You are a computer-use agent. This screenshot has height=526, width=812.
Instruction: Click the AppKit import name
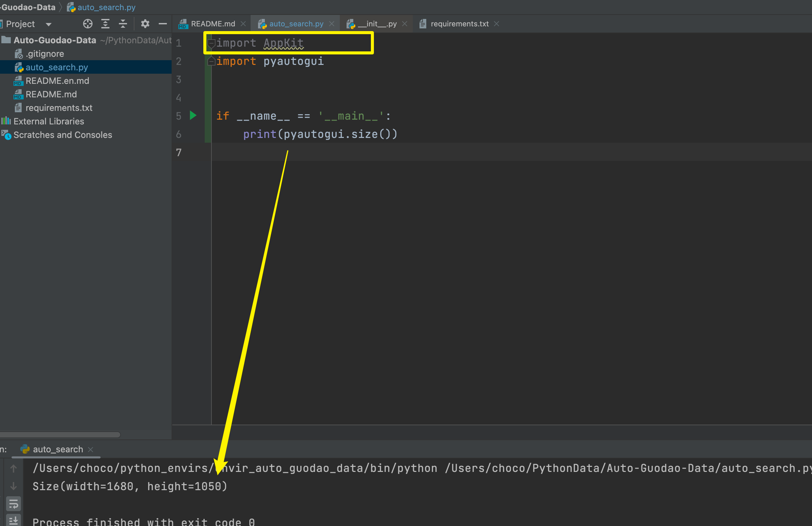click(x=283, y=43)
